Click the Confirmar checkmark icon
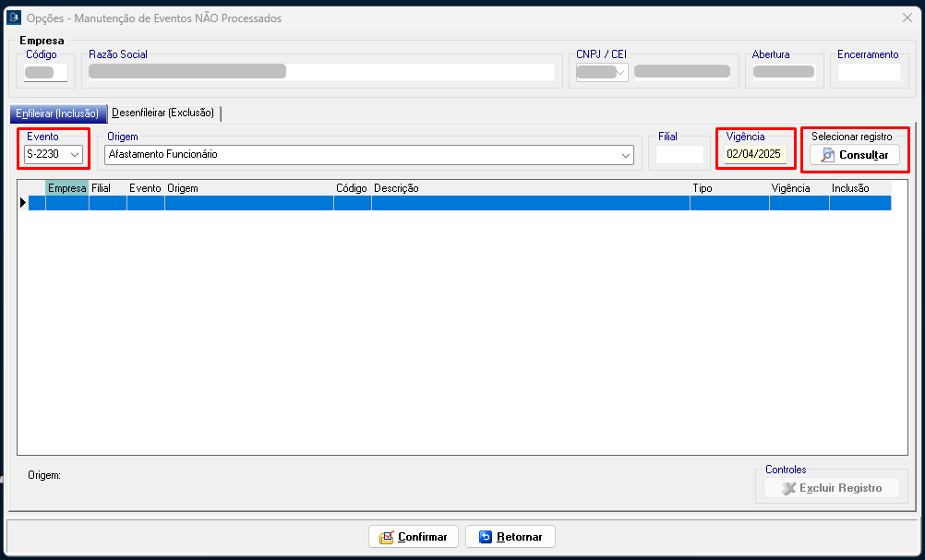The width and height of the screenshot is (925, 560). click(x=386, y=537)
